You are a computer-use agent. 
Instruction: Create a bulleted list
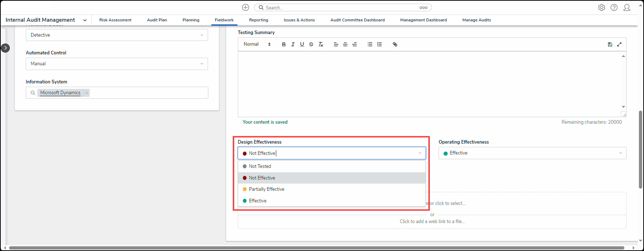pos(370,44)
